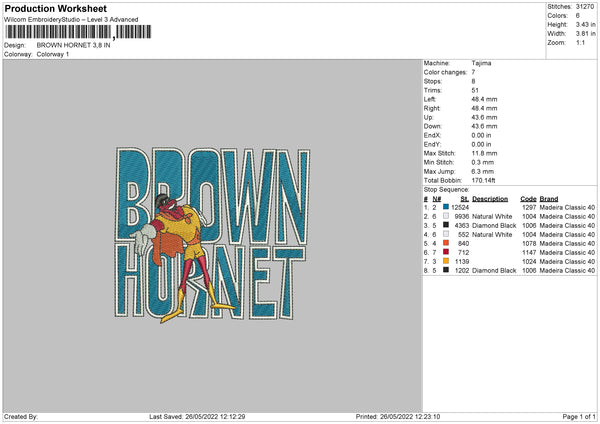
Task: Click the 'Stop Sequence:' heading
Action: (x=446, y=190)
